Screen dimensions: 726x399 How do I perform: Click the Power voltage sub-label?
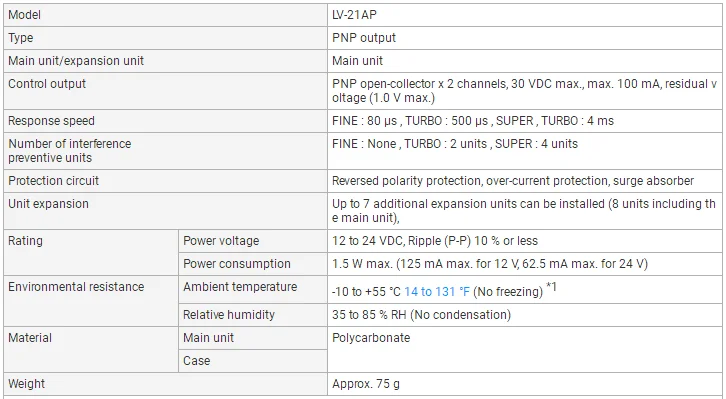tap(221, 241)
